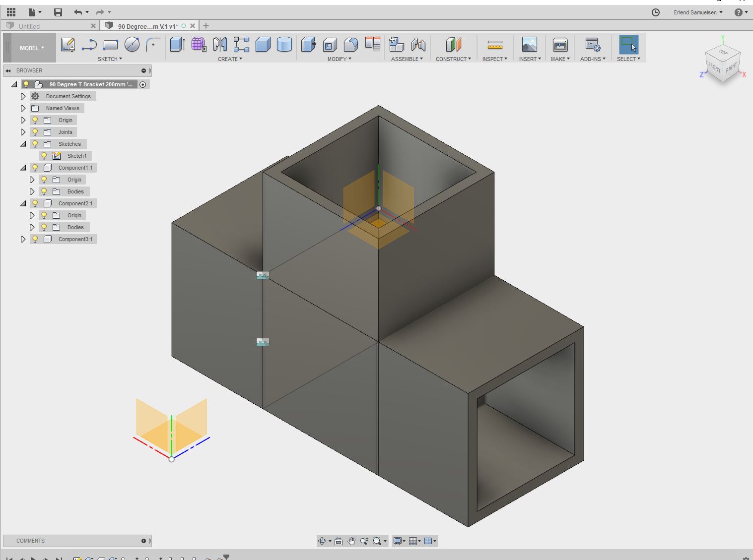753x560 pixels.
Task: Select the Circle sketch tool
Action: [132, 45]
